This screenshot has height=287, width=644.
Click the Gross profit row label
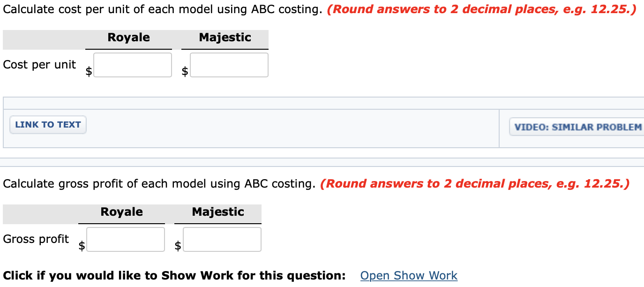[x=36, y=239]
